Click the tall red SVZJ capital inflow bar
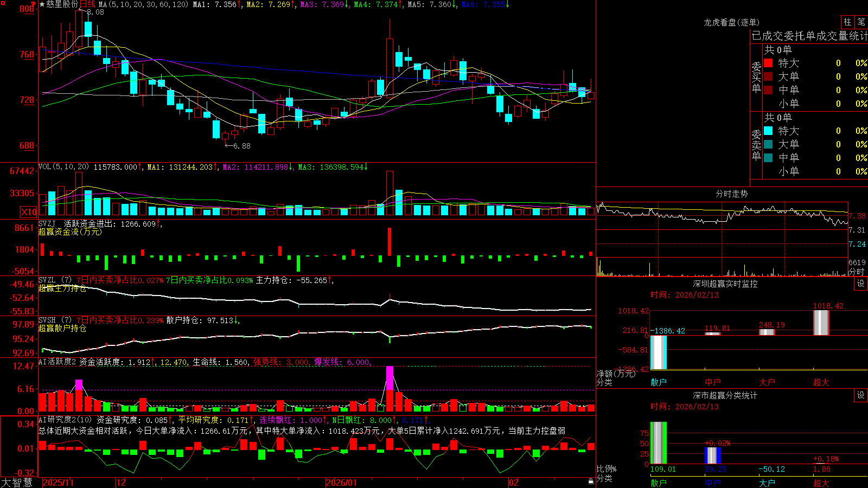868x488 pixels. tap(390, 241)
